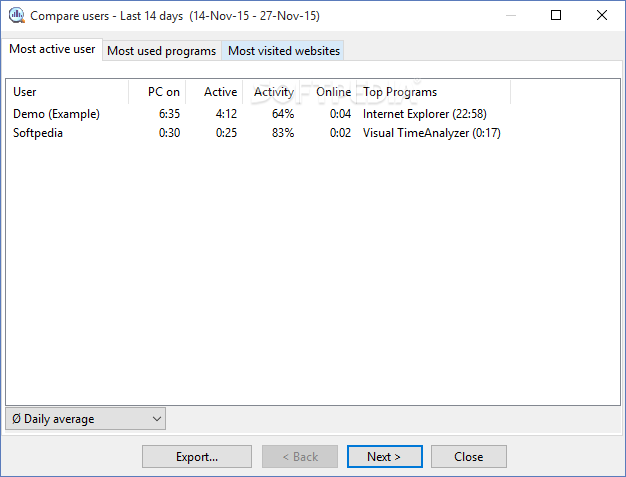626x477 pixels.
Task: Open the Most used programs tab
Action: coord(161,51)
